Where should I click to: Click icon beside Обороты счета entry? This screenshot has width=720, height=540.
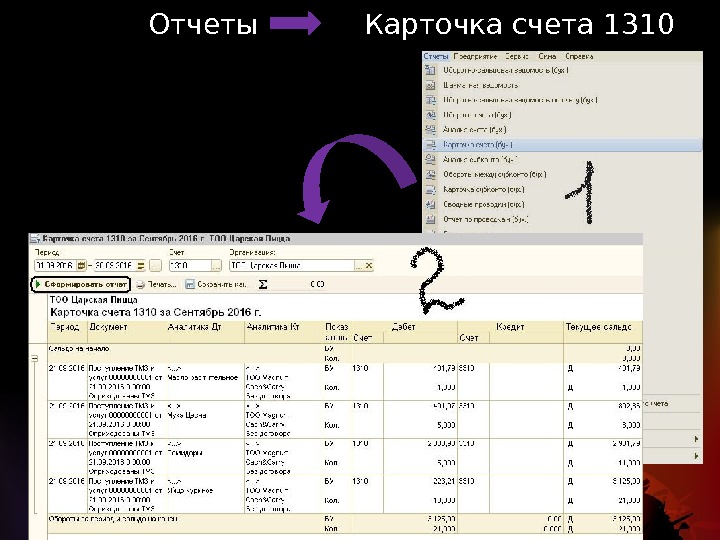(x=430, y=115)
